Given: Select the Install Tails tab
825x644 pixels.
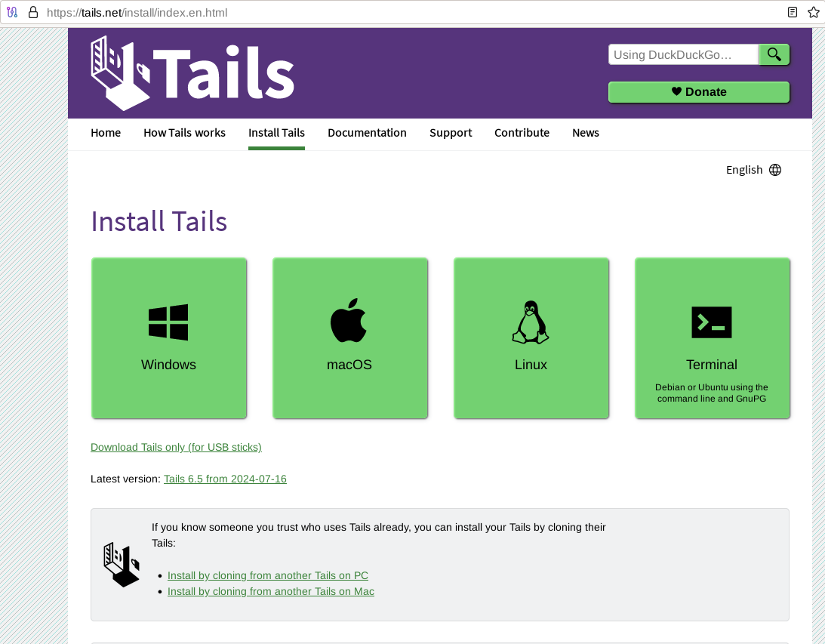Looking at the screenshot, I should click(277, 133).
